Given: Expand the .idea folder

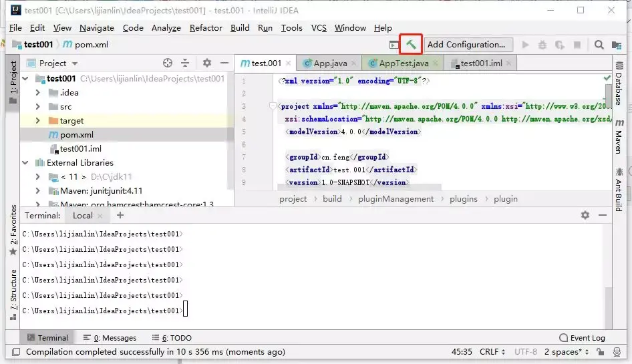Looking at the screenshot, I should pyautogui.click(x=37, y=92).
